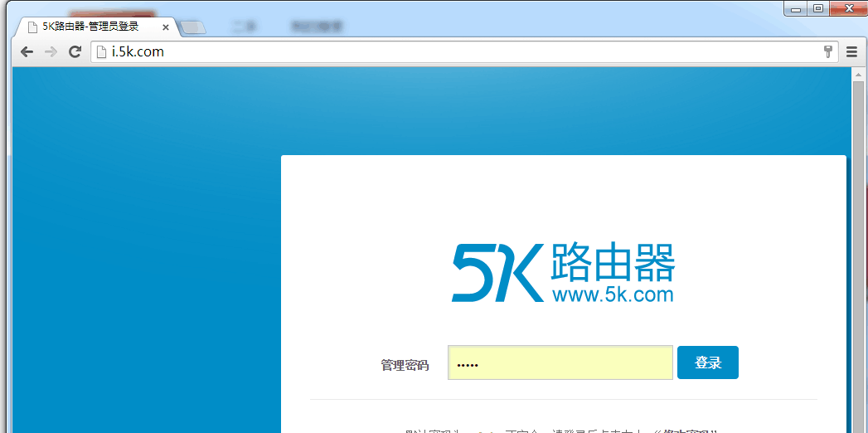Maximize the browser window

coord(817,8)
